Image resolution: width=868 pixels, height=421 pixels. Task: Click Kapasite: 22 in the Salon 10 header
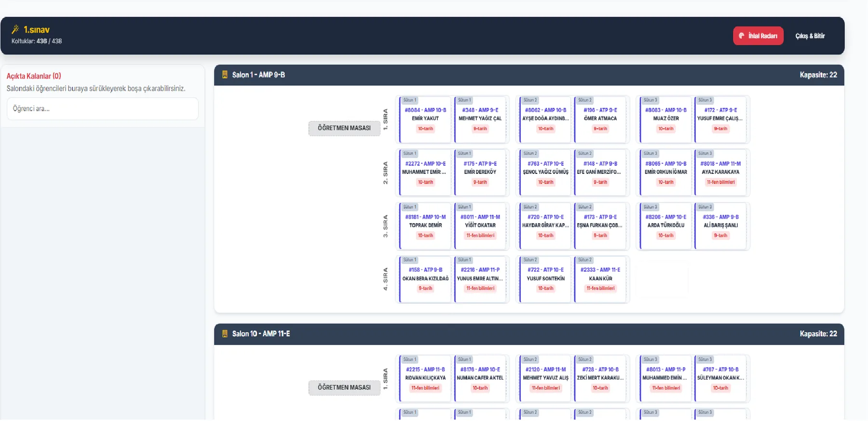point(818,334)
